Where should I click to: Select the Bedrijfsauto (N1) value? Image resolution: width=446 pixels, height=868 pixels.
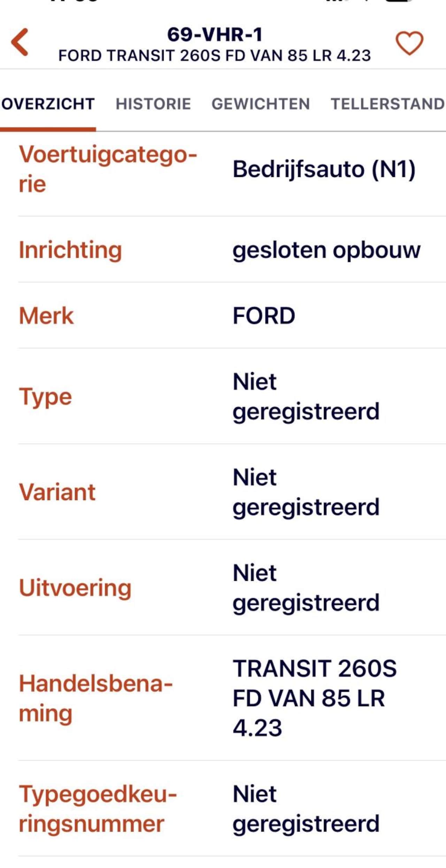[x=324, y=170]
